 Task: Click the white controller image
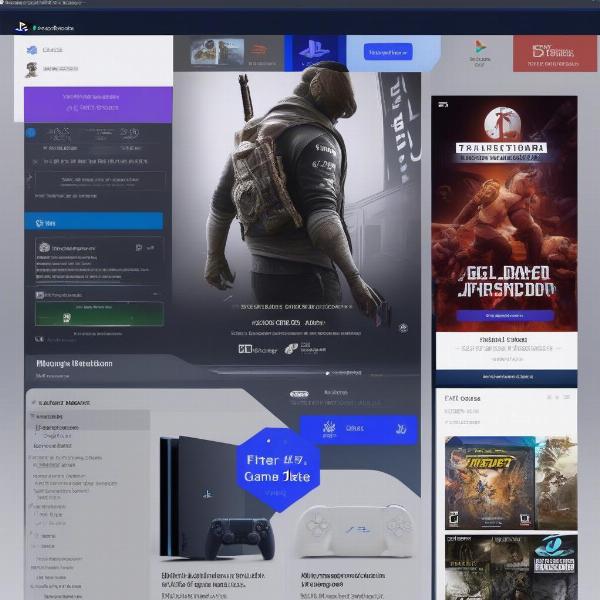coord(356,530)
